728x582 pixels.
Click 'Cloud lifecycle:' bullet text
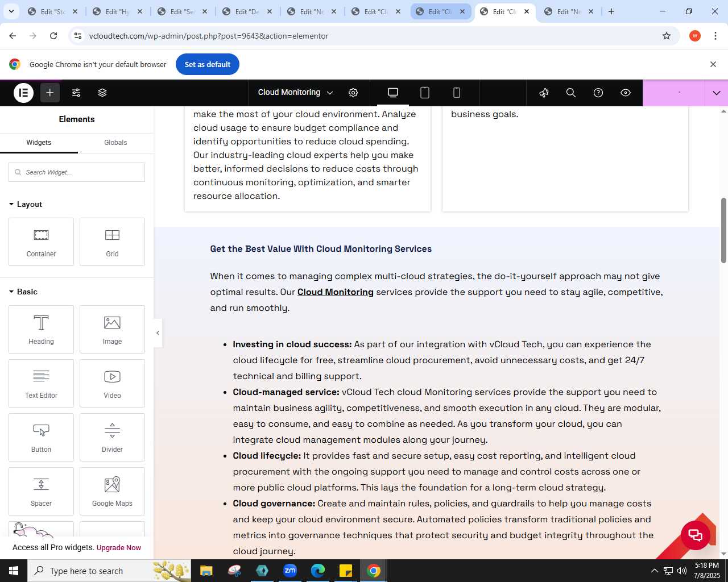tap(267, 456)
